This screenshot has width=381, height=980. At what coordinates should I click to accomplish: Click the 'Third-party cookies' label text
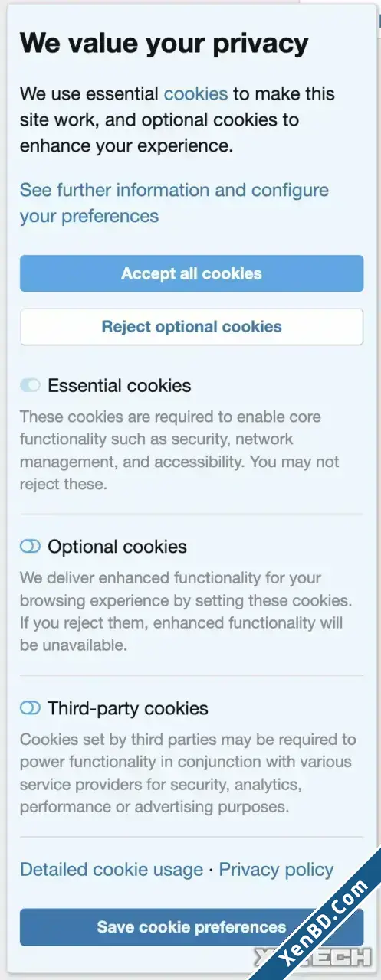pos(128,708)
